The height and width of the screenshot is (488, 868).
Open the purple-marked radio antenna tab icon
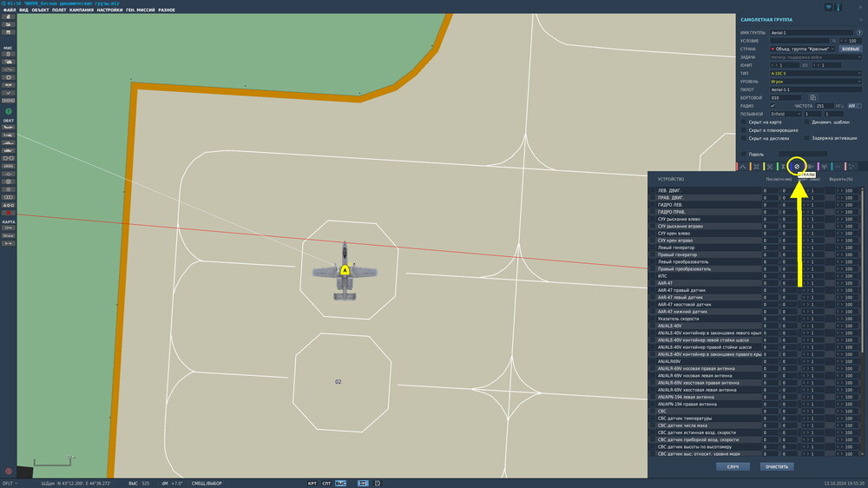pyautogui.click(x=825, y=167)
